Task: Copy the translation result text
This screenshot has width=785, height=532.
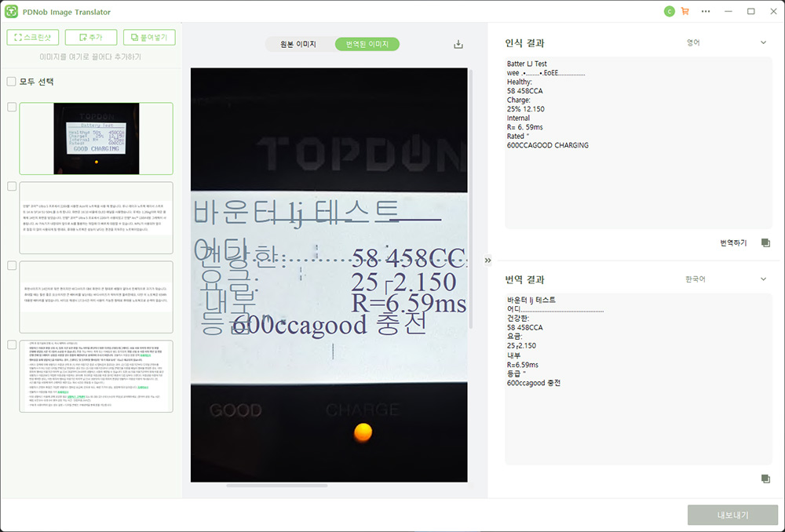Action: 765,479
